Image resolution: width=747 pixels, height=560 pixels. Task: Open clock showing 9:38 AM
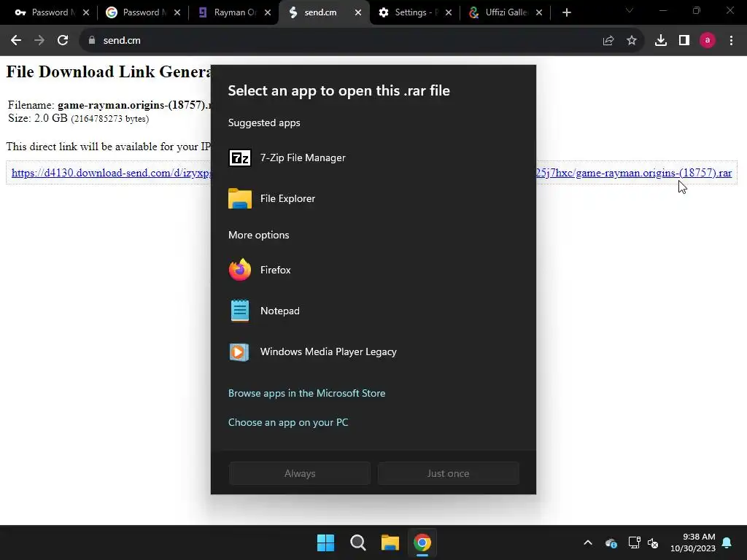point(693,542)
